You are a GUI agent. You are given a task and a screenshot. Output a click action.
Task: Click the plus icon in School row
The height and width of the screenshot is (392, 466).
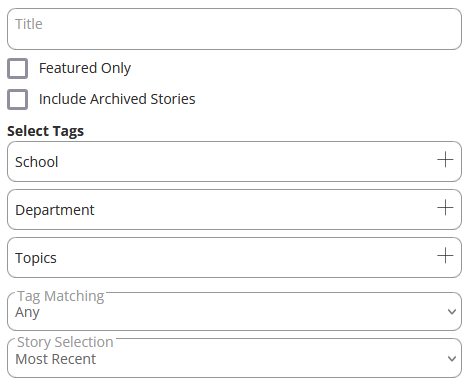coord(445,160)
